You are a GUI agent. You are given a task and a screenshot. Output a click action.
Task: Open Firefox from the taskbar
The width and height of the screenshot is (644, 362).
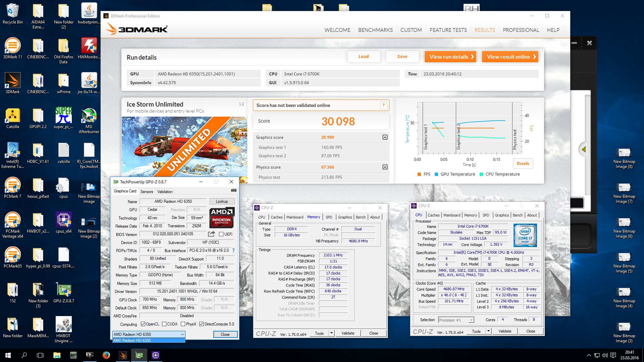click(x=106, y=355)
